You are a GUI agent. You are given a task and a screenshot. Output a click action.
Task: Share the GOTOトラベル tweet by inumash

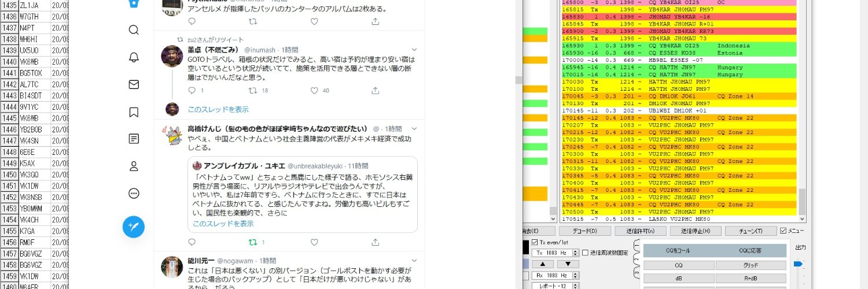(x=375, y=91)
